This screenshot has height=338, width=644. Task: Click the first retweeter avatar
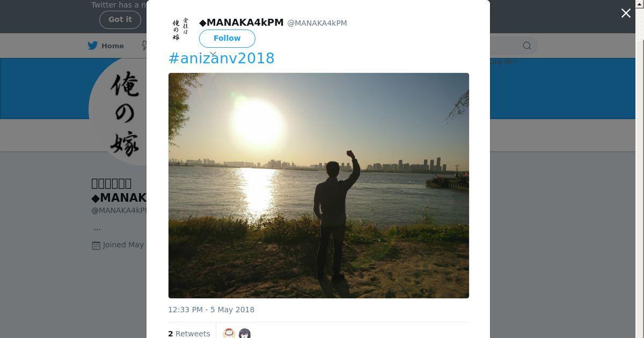coord(229,333)
